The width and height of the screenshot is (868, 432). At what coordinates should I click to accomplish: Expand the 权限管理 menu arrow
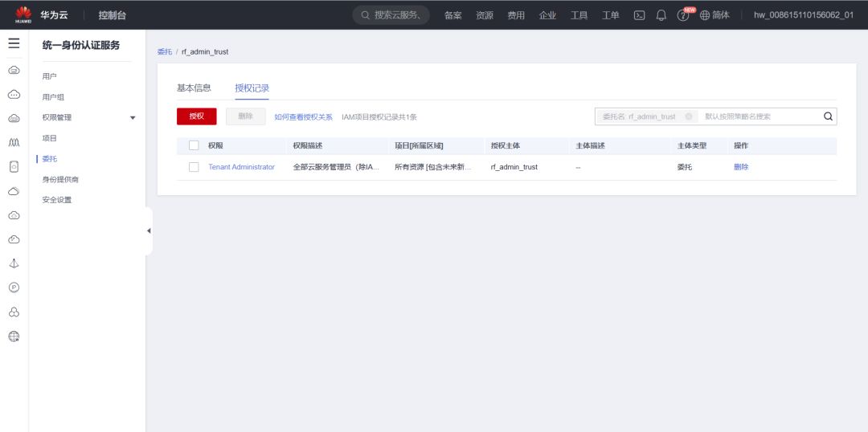pyautogui.click(x=133, y=118)
